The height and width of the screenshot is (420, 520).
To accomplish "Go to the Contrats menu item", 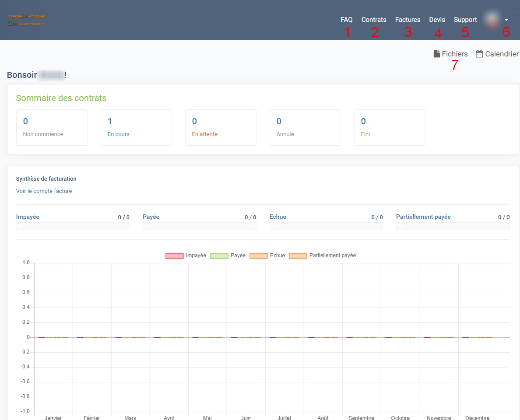I will point(373,20).
